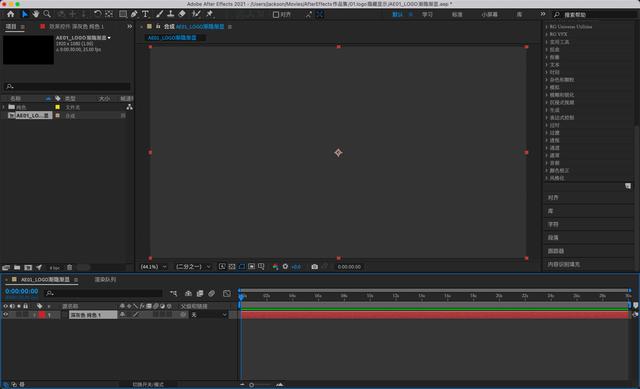Viewport: 640px width, 389px height.
Task: Click layer 1 red label color swatch
Action: tap(42, 315)
